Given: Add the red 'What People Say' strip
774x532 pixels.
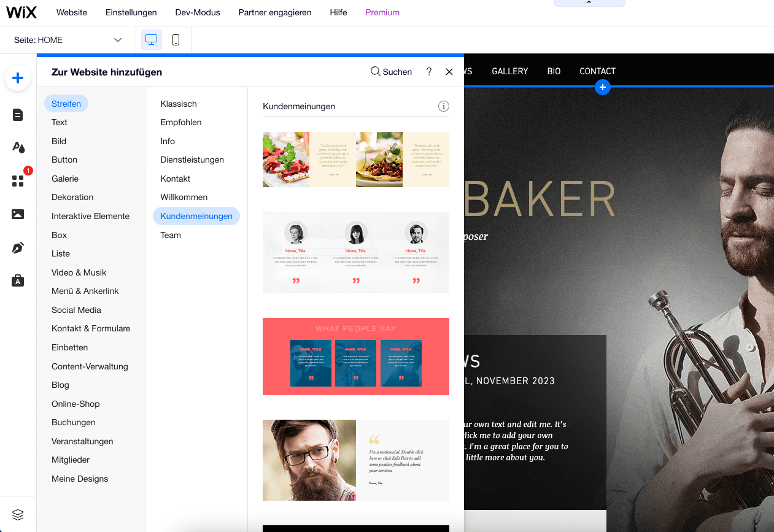Looking at the screenshot, I should [356, 357].
